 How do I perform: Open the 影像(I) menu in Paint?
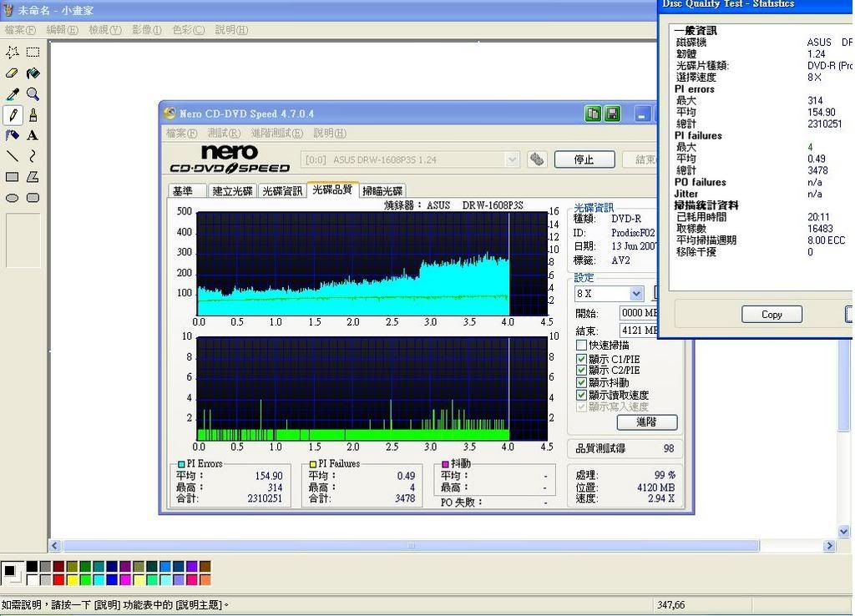pos(146,30)
